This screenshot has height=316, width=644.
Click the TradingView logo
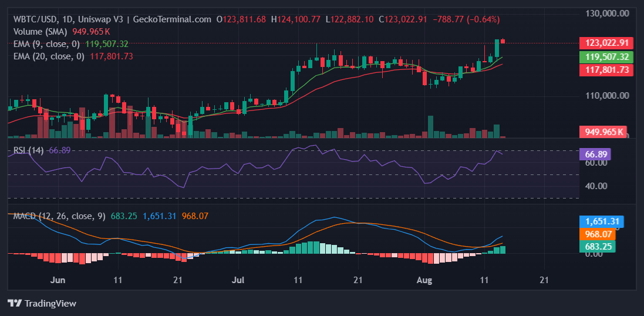pos(42,303)
